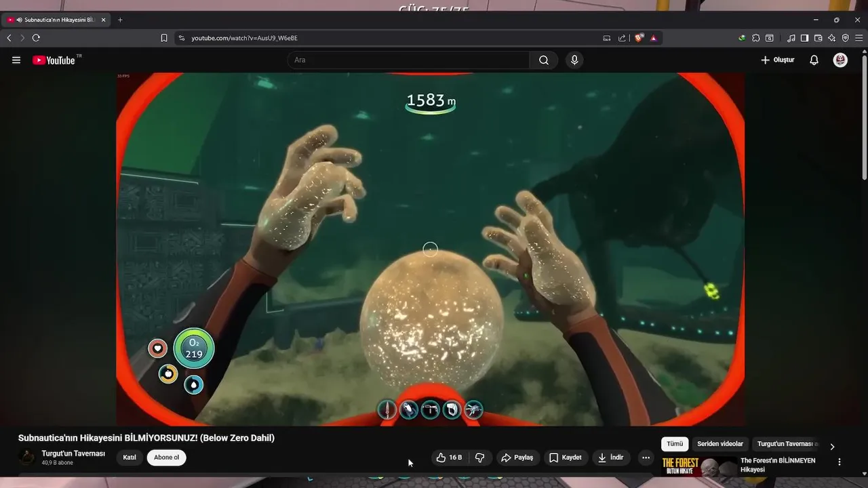Open the YouTube account avatar menu
The image size is (868, 488).
(840, 60)
